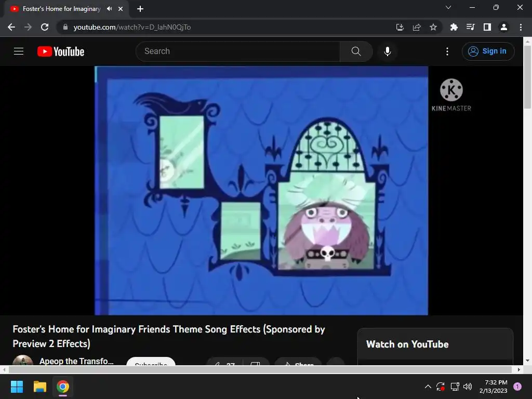Image resolution: width=532 pixels, height=399 pixels.
Task: Mute the tab via speaker icon
Action: 109,9
